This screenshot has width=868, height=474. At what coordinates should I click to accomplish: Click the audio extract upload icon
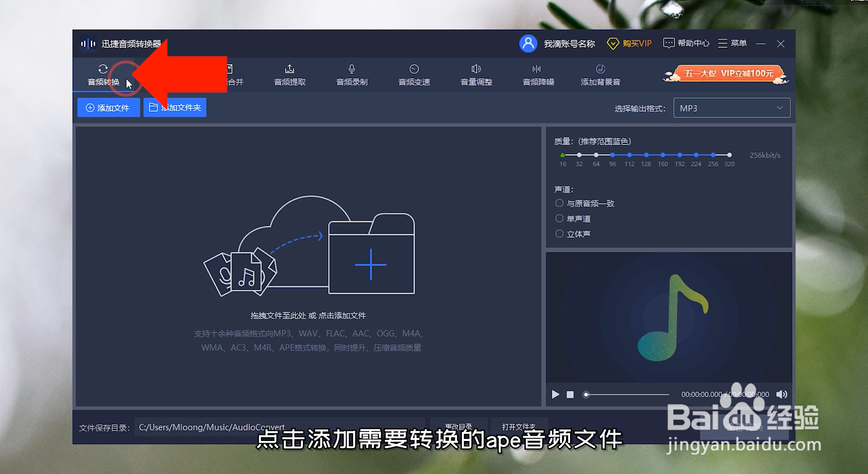pos(290,69)
